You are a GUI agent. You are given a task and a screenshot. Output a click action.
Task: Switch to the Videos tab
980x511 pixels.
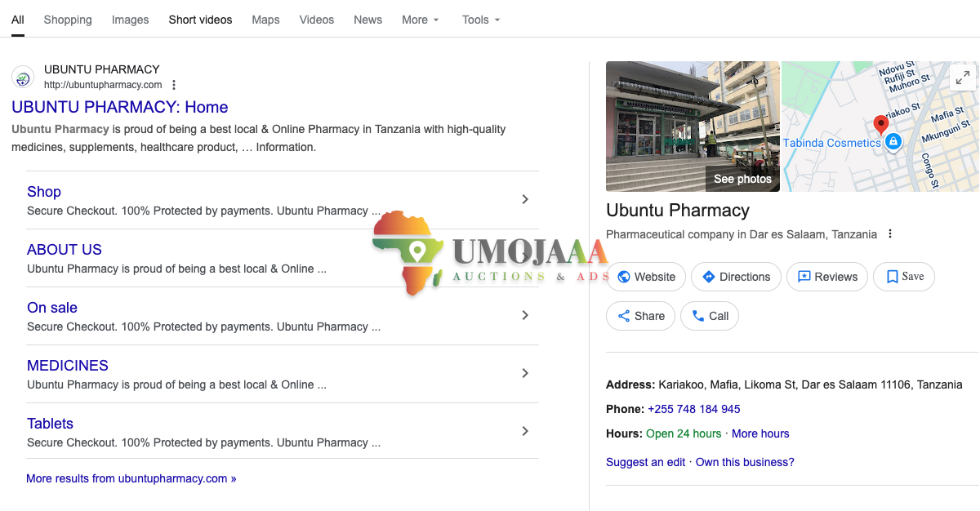(317, 20)
